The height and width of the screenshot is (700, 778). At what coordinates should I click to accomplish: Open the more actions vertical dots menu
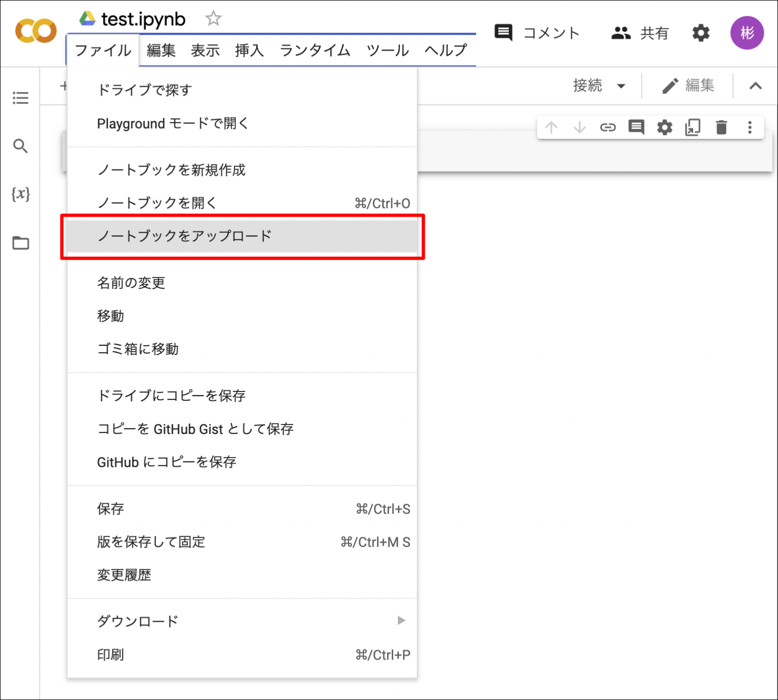click(750, 127)
